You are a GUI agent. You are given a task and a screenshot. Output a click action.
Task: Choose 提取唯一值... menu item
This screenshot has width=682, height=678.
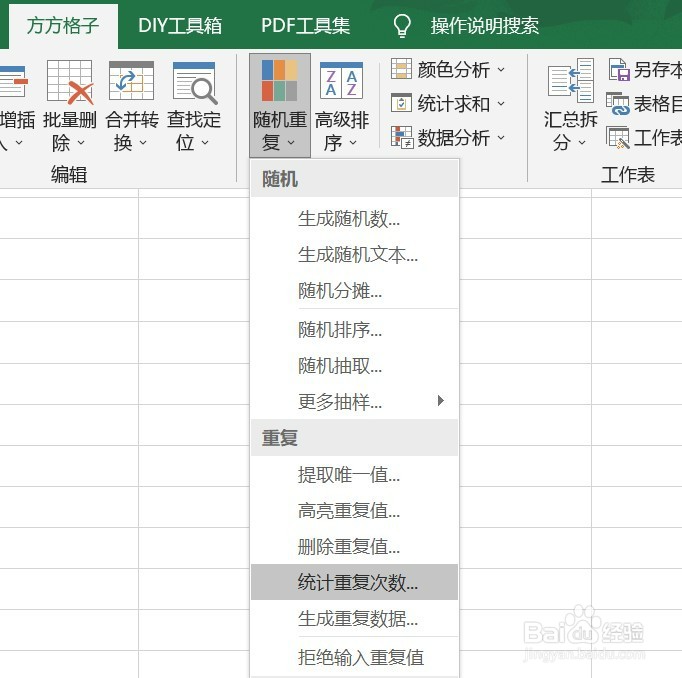pos(354,475)
